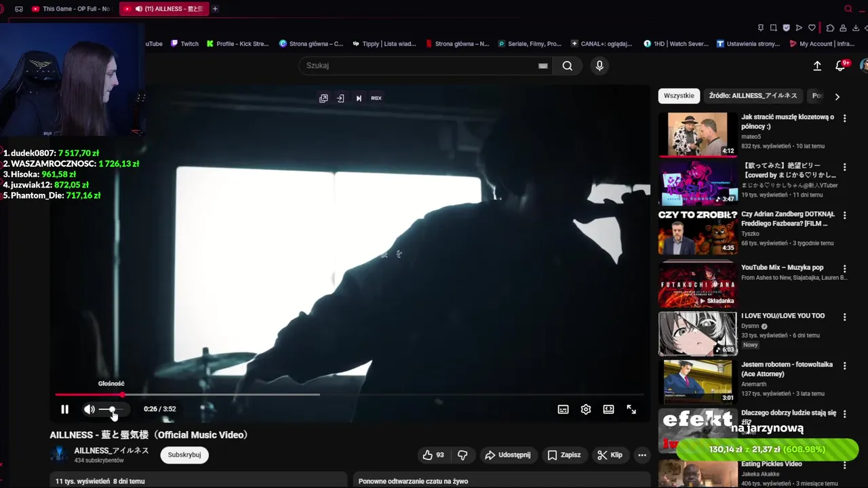Open the browser shield privacy icon
The image size is (868, 488).
(x=787, y=28)
